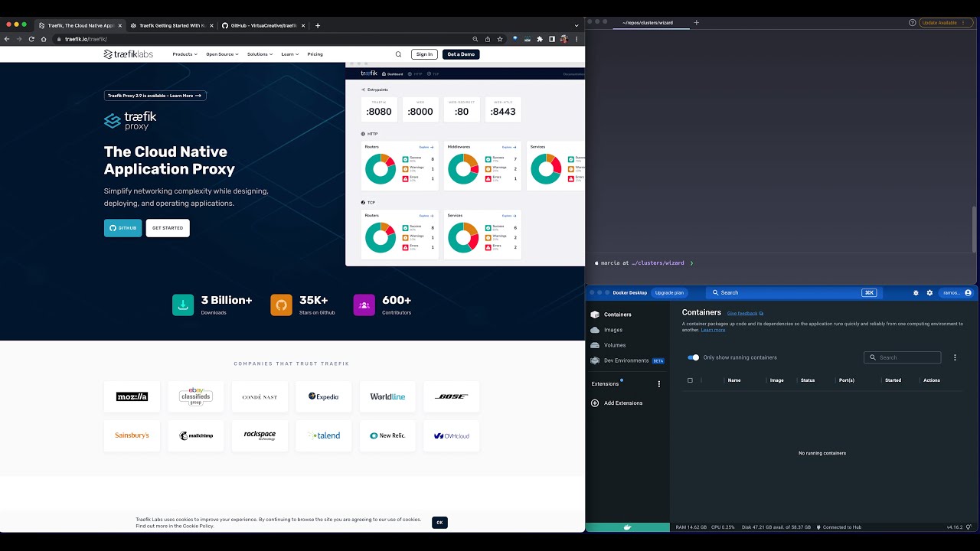980x551 pixels.
Task: Open the Chrome extensions puzzle icon
Action: [540, 39]
